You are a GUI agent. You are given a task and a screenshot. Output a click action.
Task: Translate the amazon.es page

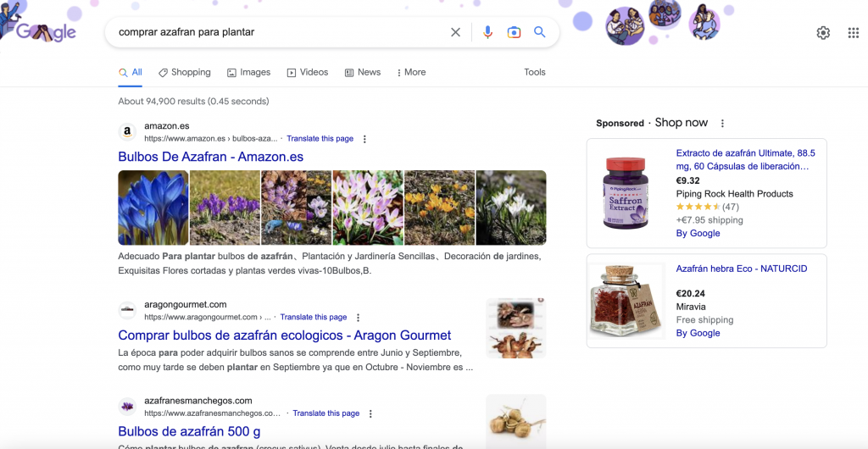320,139
